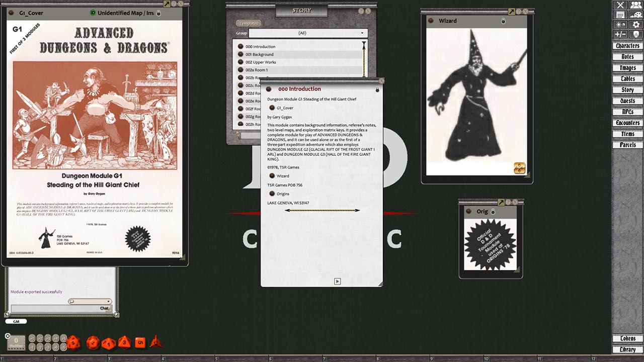
Task: Click the calendar icon in the top-right toolbar
Action: tap(620, 15)
